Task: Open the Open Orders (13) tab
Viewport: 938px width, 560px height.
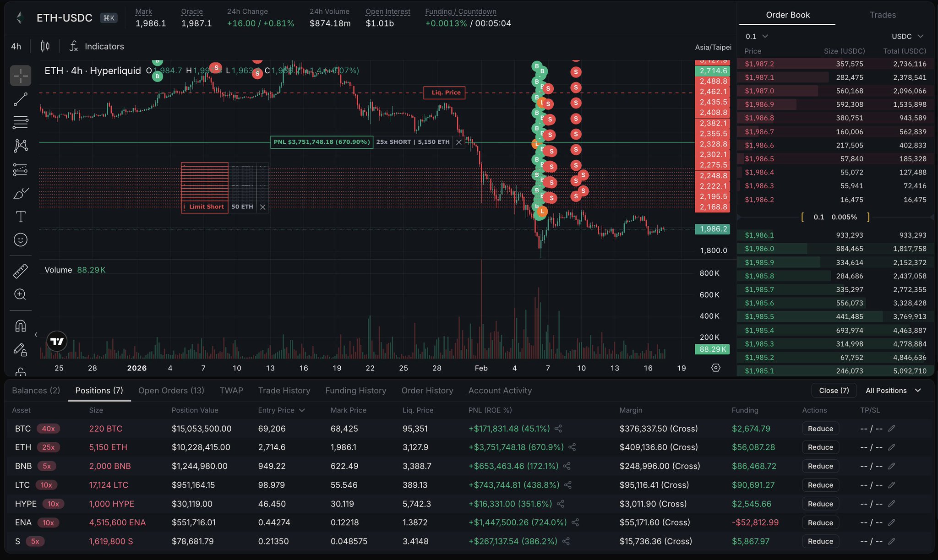Action: [x=171, y=391]
